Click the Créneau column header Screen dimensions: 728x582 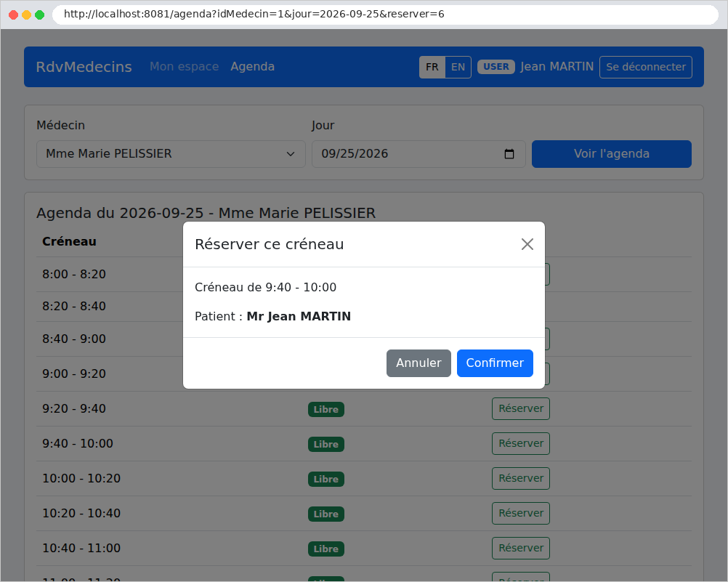[69, 241]
